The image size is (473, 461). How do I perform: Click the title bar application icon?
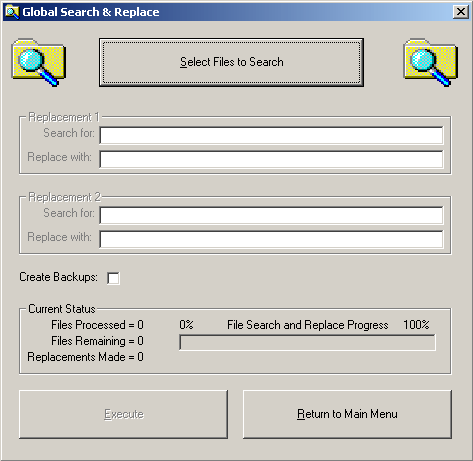(x=12, y=12)
